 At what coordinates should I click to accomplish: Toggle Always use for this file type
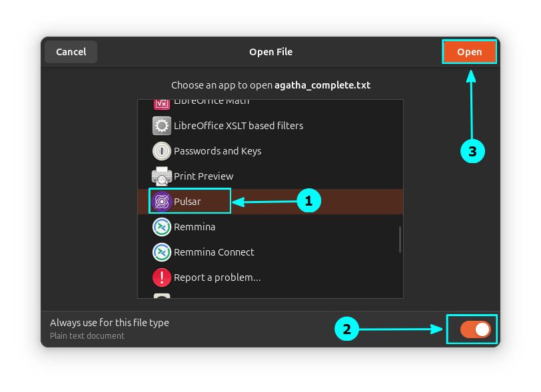point(475,329)
